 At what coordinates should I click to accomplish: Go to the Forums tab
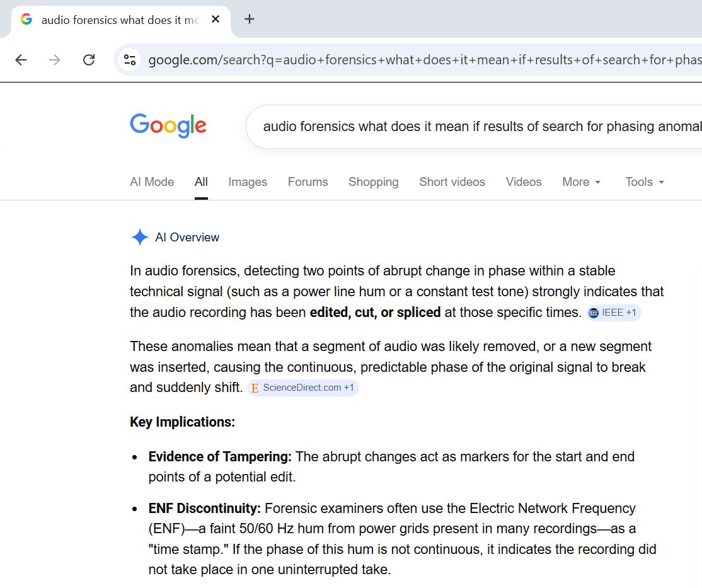coord(308,182)
